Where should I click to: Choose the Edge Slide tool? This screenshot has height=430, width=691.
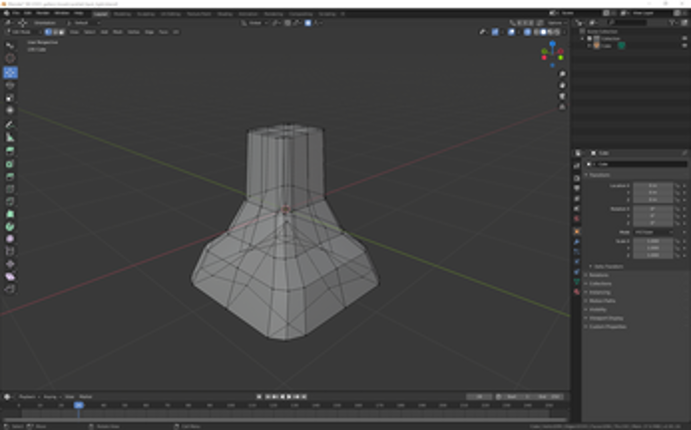coord(10,252)
